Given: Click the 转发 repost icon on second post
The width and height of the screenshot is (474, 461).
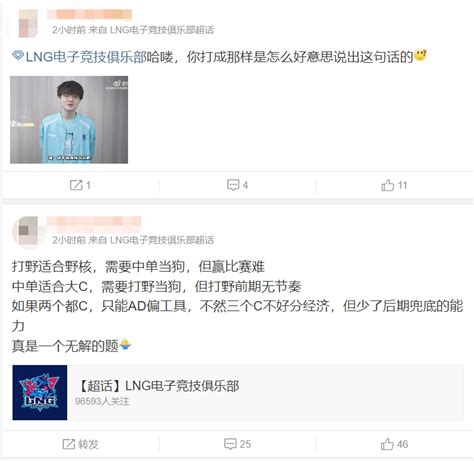Looking at the screenshot, I should click(69, 444).
